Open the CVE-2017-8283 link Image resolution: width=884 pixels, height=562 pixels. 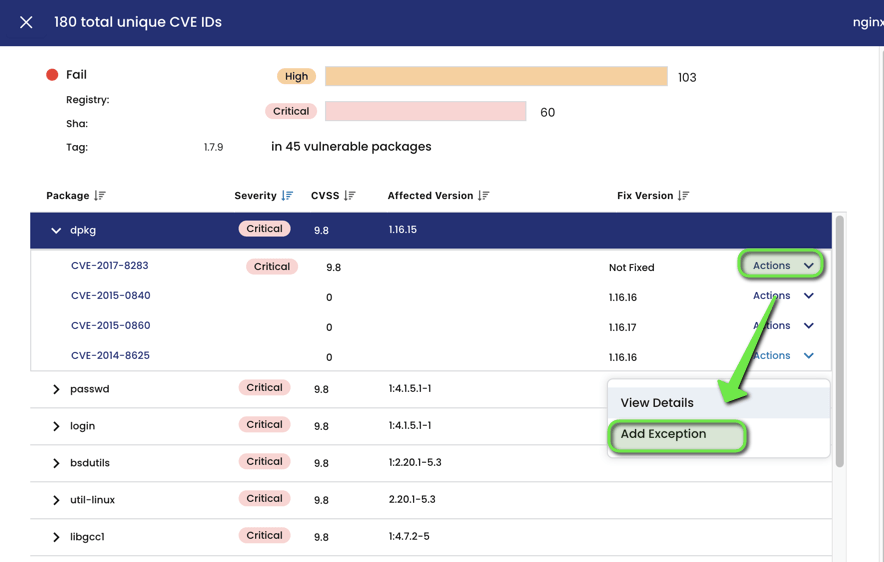point(109,265)
